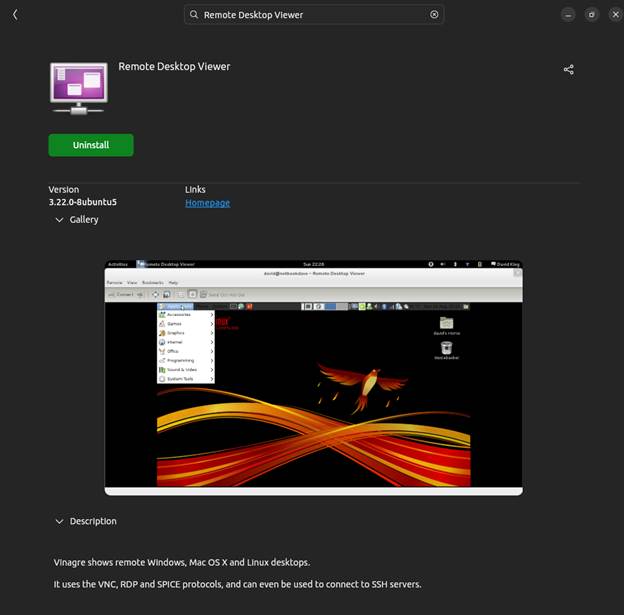This screenshot has width=624, height=615.
Task: Clear the search field text
Action: (x=434, y=15)
